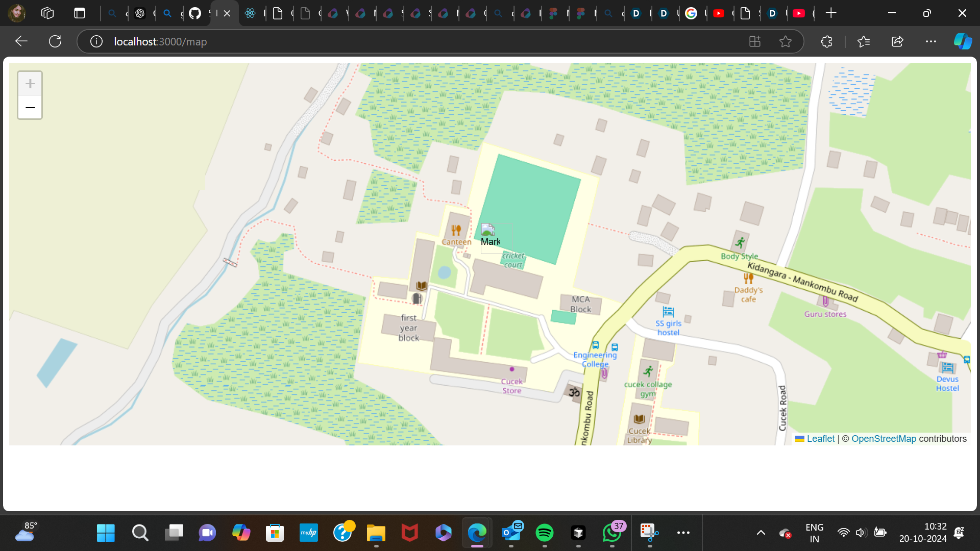Open Spotify from the taskbar
The width and height of the screenshot is (980, 551).
545,533
